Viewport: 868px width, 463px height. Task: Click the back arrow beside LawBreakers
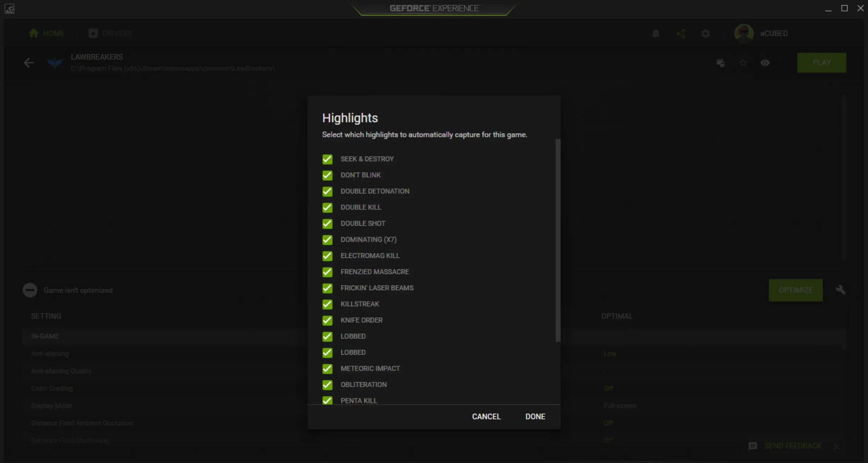[x=29, y=63]
